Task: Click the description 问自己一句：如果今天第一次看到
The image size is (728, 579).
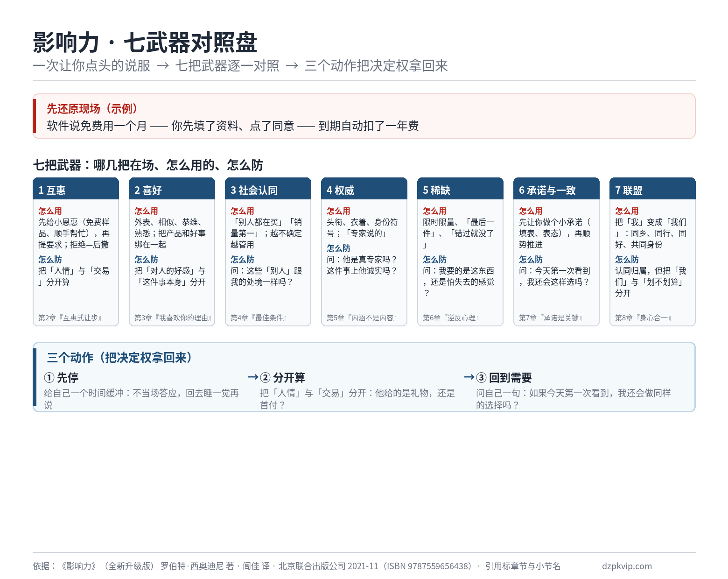Action: (574, 399)
